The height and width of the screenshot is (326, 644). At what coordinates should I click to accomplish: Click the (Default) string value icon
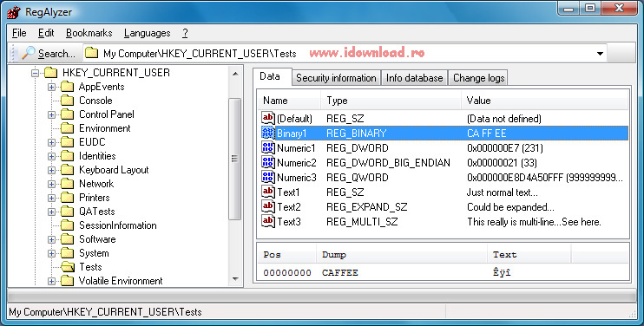point(268,118)
